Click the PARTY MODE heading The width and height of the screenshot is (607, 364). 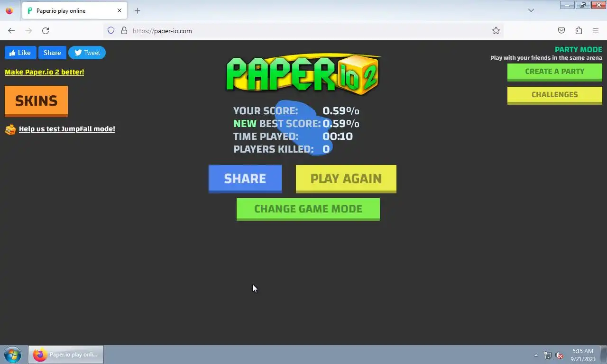579,49
